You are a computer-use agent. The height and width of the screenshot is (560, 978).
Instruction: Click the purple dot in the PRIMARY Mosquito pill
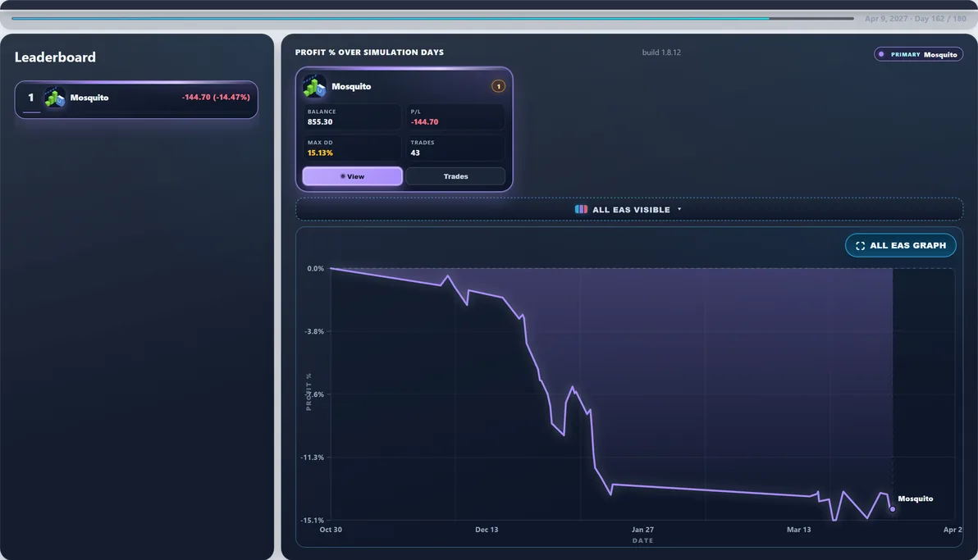coord(881,54)
